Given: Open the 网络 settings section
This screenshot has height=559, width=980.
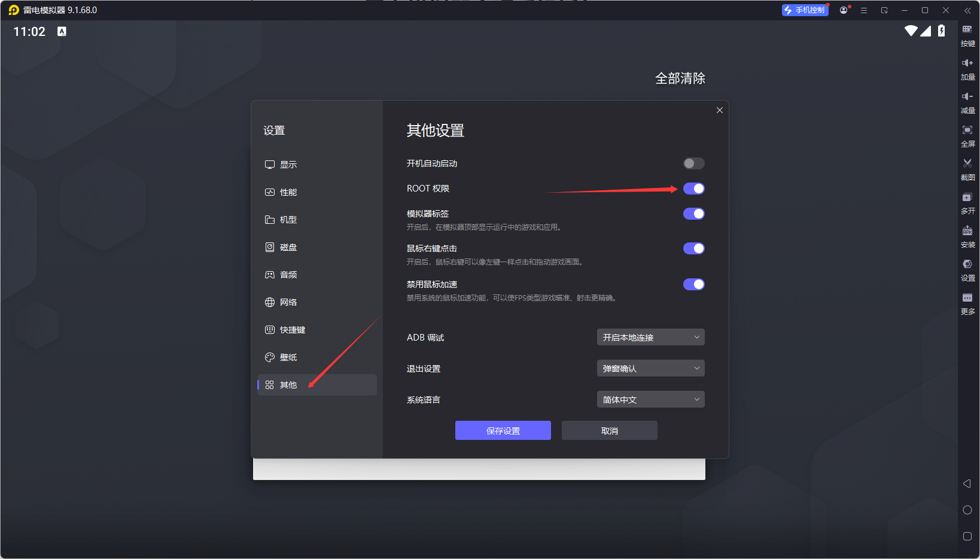Looking at the screenshot, I should 317,302.
